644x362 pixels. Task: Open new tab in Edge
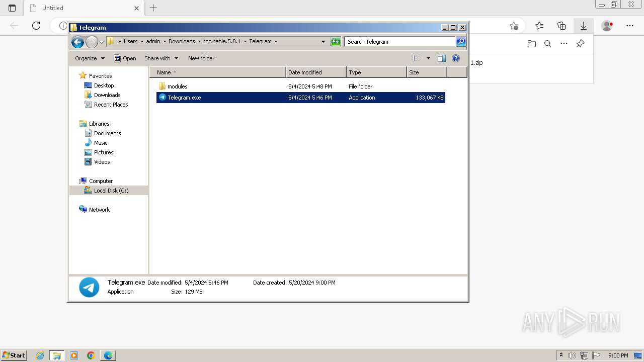click(x=153, y=8)
